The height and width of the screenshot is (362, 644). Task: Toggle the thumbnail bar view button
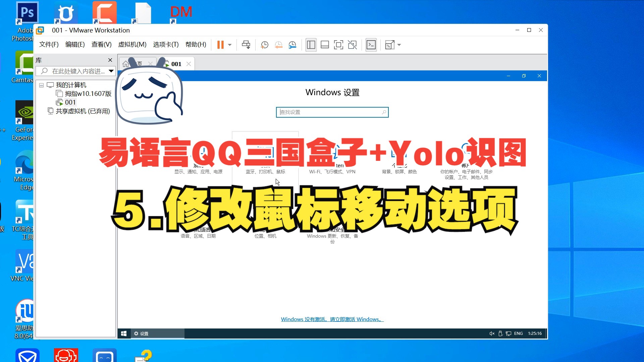coord(325,45)
